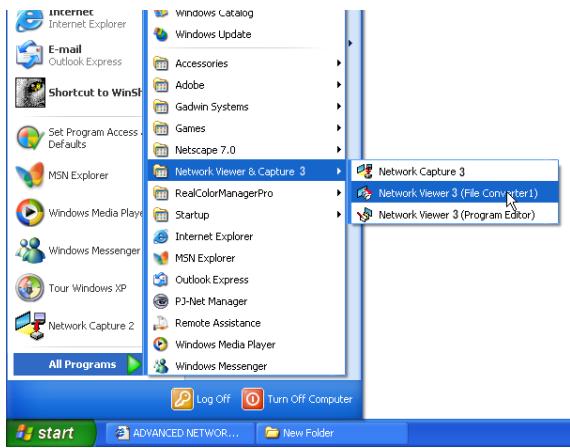570x448 pixels.
Task: Switch to New Folder taskbar button
Action: pos(332,433)
